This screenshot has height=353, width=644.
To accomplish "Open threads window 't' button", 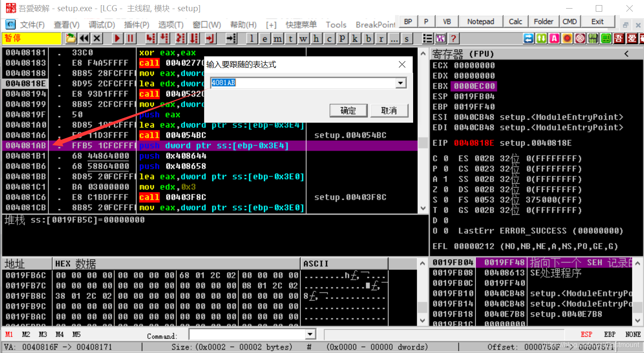I will click(x=291, y=39).
